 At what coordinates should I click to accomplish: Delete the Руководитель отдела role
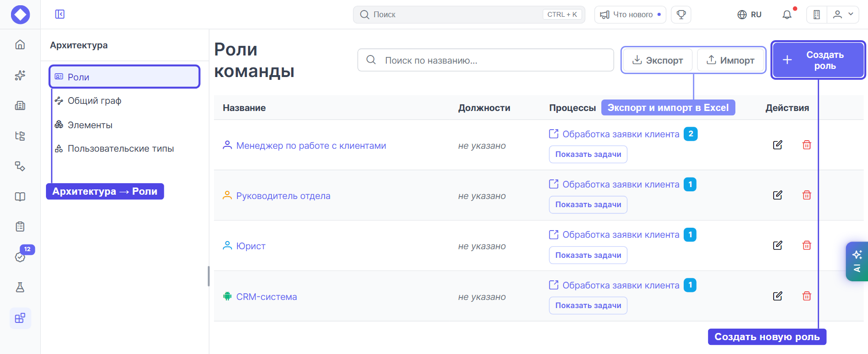click(807, 195)
